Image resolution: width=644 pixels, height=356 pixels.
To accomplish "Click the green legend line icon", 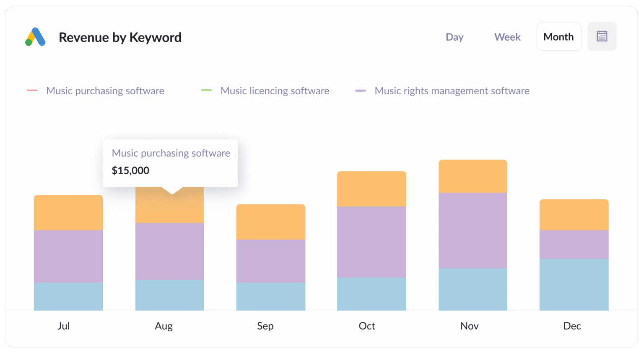I will pyautogui.click(x=206, y=90).
